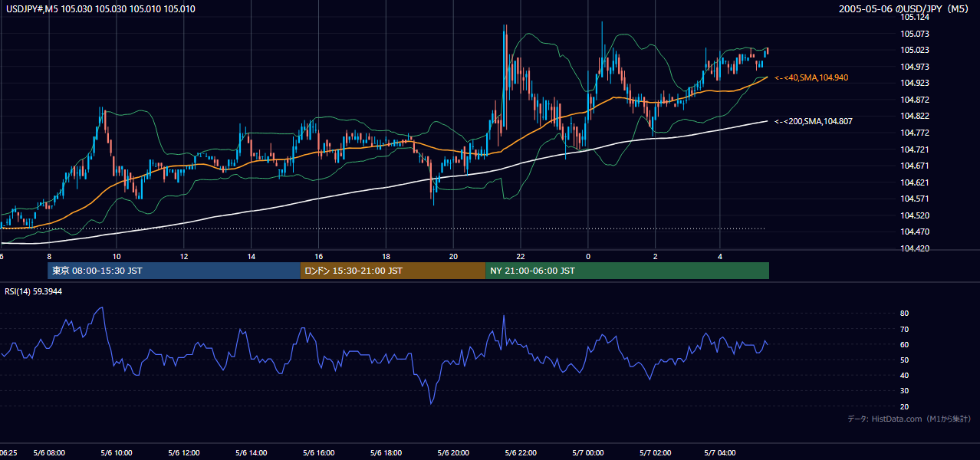
Task: Click the RSI level 50 label
Action: pos(905,360)
